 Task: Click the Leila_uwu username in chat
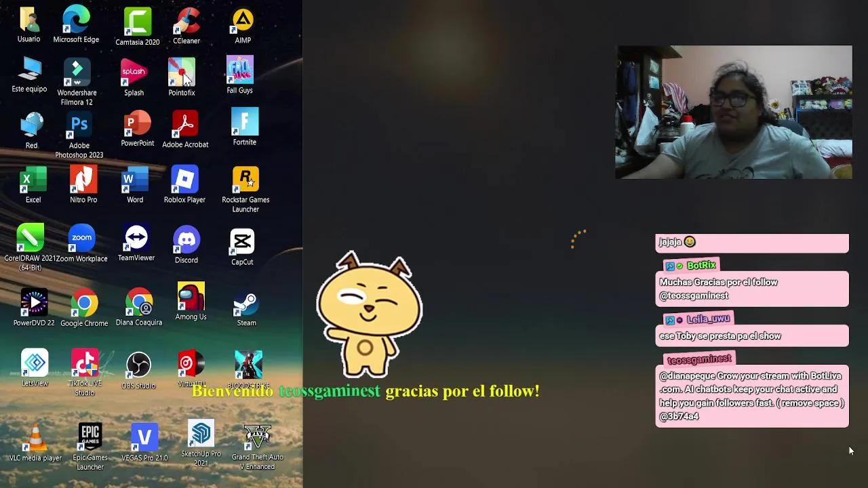(708, 319)
